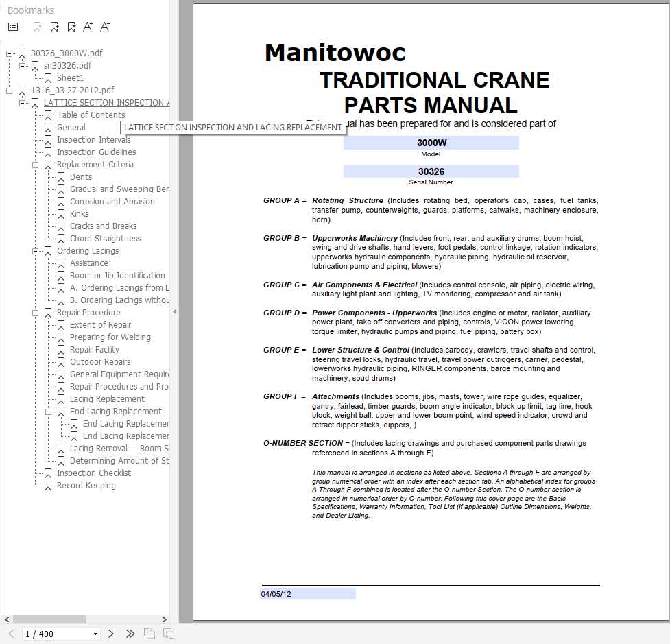
Task: Open Corrosion and Abrasion bookmark
Action: [112, 202]
